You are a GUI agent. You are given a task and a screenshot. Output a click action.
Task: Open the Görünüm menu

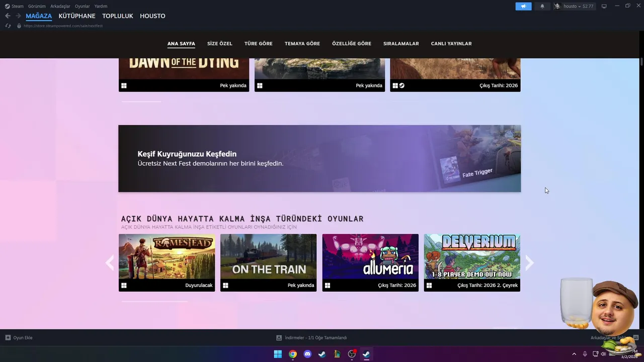tap(37, 6)
